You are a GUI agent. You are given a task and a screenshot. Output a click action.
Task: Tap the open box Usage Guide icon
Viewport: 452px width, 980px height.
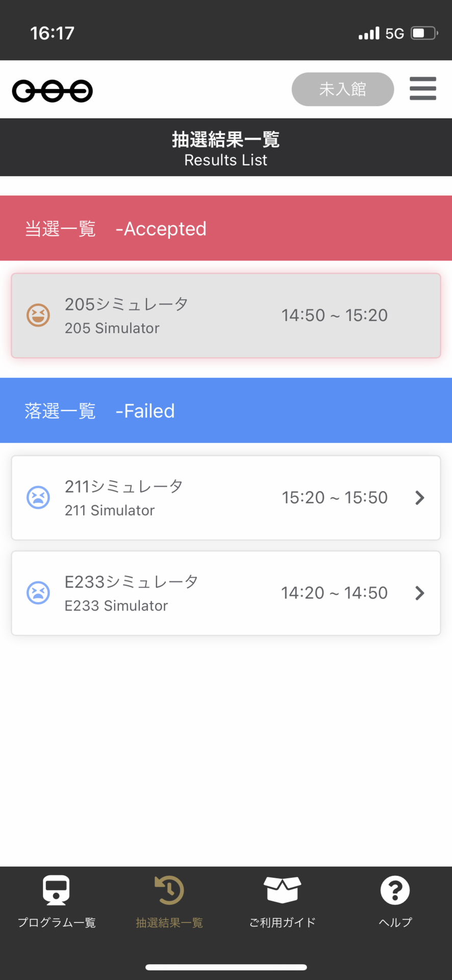(282, 890)
